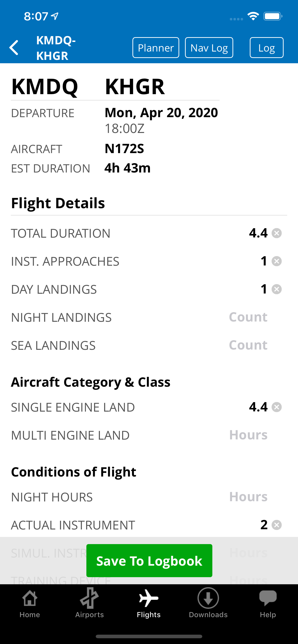298x644 pixels.
Task: Save the flight to logbook
Action: [x=149, y=560]
